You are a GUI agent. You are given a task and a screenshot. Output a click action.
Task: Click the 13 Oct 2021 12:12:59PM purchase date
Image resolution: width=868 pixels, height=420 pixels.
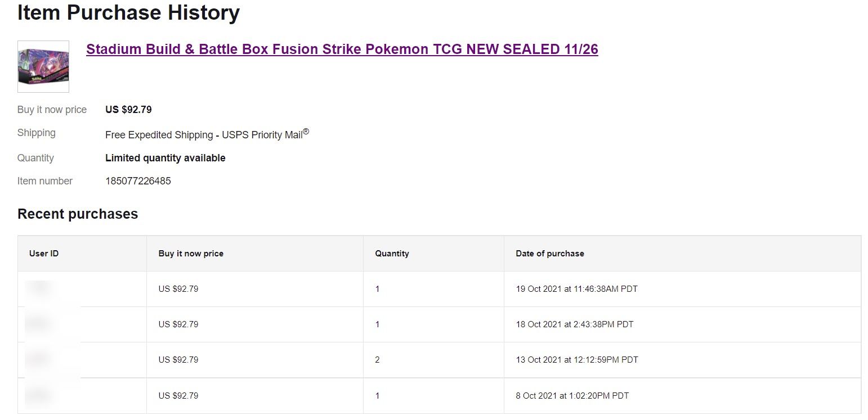577,360
